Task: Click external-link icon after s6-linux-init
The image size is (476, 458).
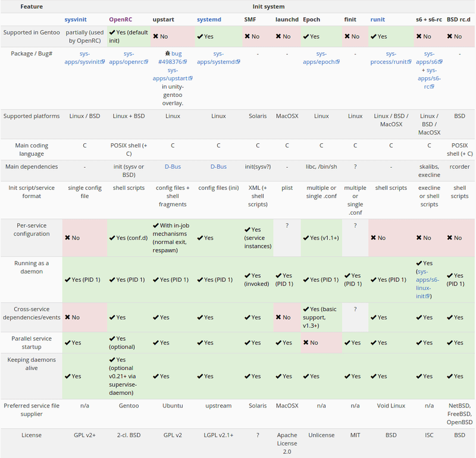Action: coord(427,296)
